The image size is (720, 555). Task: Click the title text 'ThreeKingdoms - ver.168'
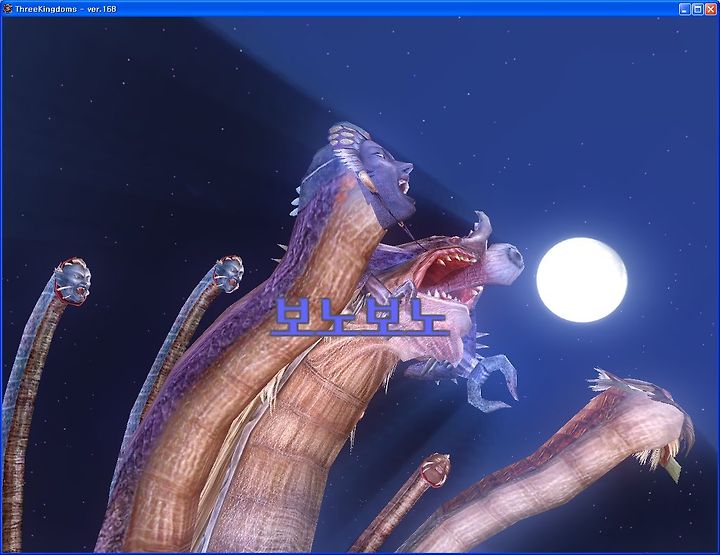[66, 9]
